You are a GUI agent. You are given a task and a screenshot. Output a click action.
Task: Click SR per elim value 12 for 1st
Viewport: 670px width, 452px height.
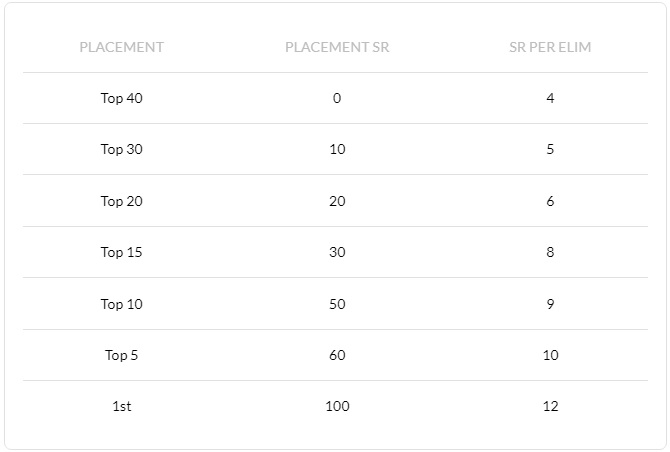pyautogui.click(x=550, y=406)
